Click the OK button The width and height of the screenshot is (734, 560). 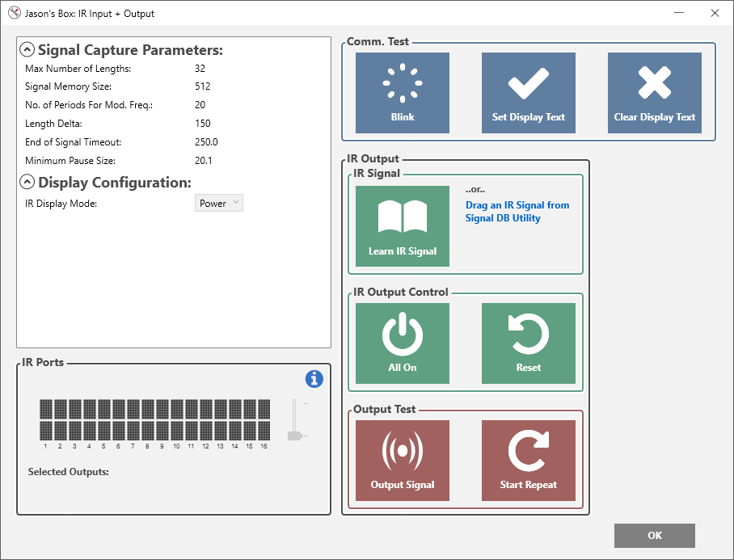[x=655, y=535]
